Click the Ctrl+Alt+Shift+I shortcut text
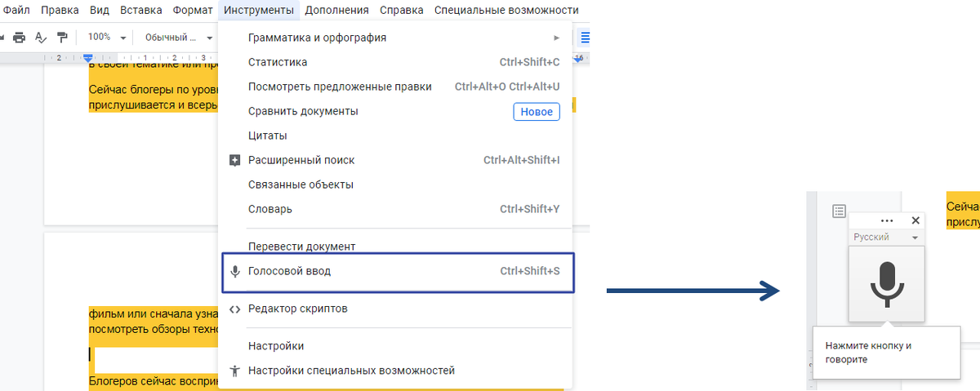Screen dimensions: 980x391 522,160
